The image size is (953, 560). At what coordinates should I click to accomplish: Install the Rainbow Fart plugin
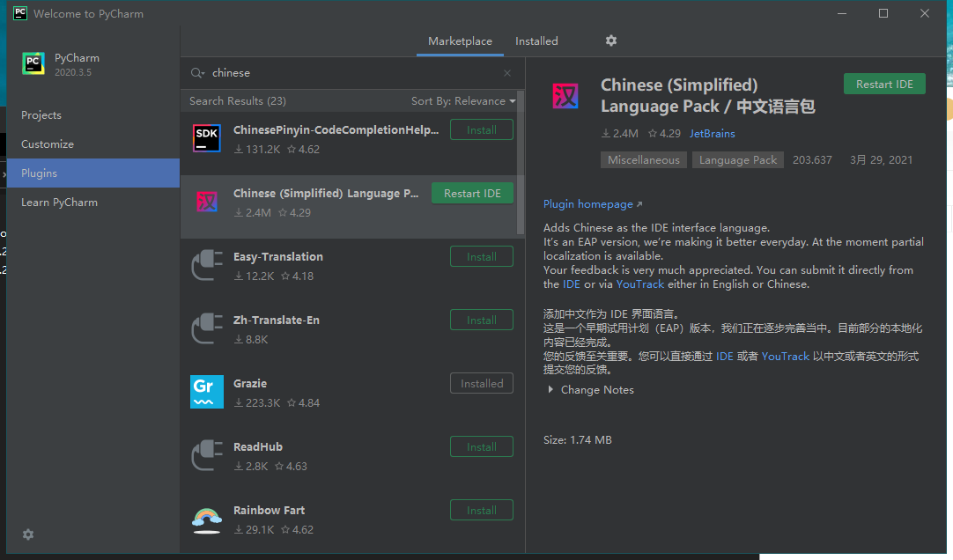(482, 510)
